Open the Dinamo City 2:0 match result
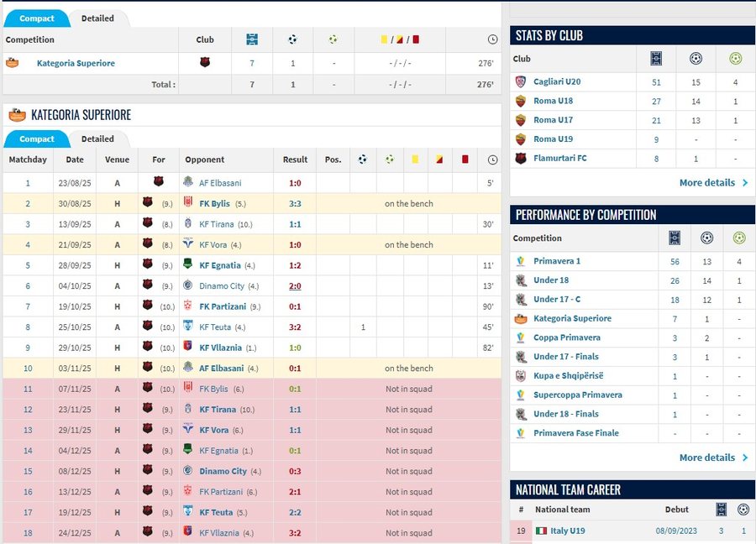Image resolution: width=756 pixels, height=544 pixels. pos(295,285)
